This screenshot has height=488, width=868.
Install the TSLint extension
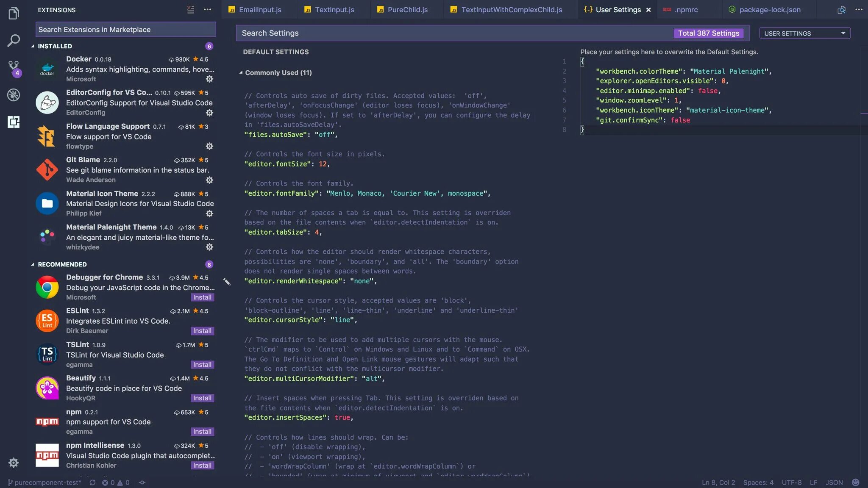[202, 365]
